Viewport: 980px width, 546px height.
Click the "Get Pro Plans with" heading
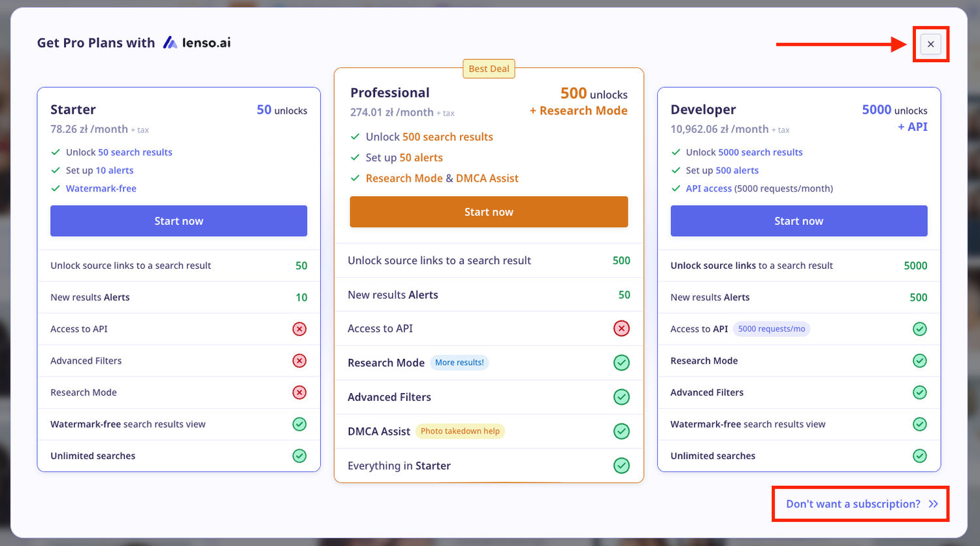pyautogui.click(x=96, y=43)
